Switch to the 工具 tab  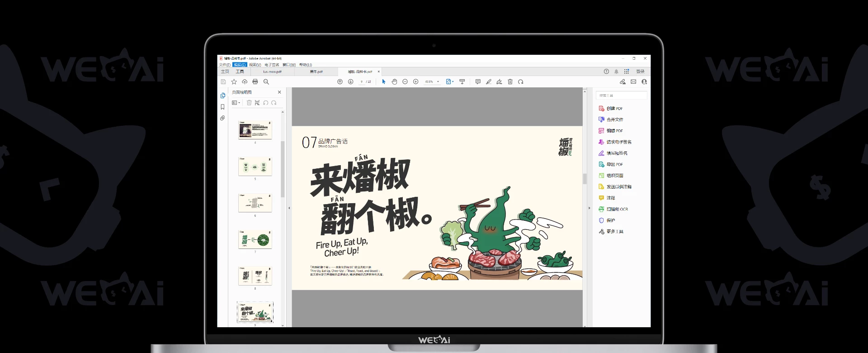coord(240,72)
